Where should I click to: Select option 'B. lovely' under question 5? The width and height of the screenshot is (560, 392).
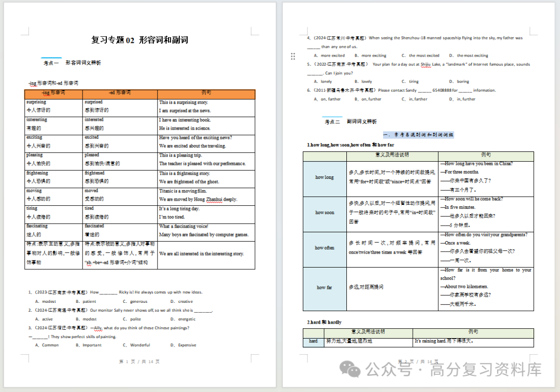(x=363, y=82)
